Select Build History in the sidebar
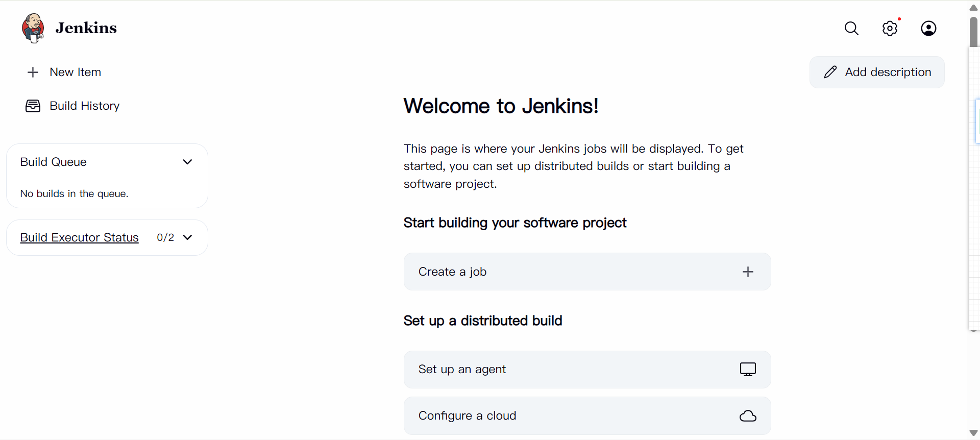980x440 pixels. click(x=84, y=106)
